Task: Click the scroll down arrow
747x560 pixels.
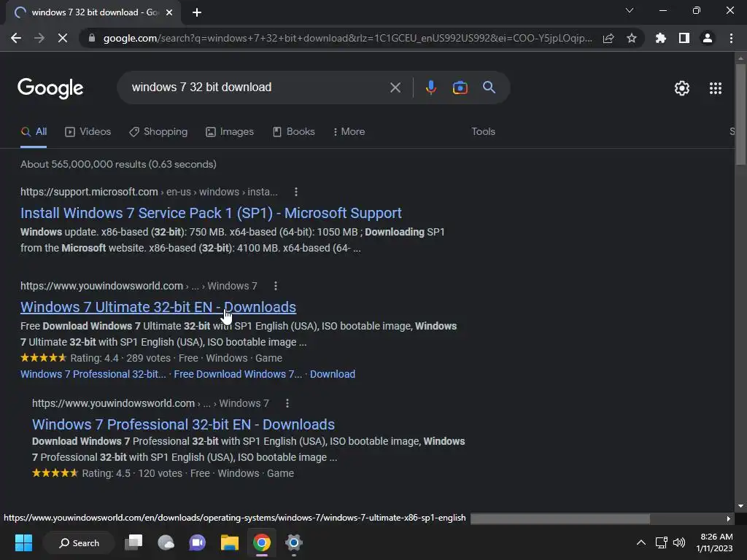Action: (x=740, y=506)
